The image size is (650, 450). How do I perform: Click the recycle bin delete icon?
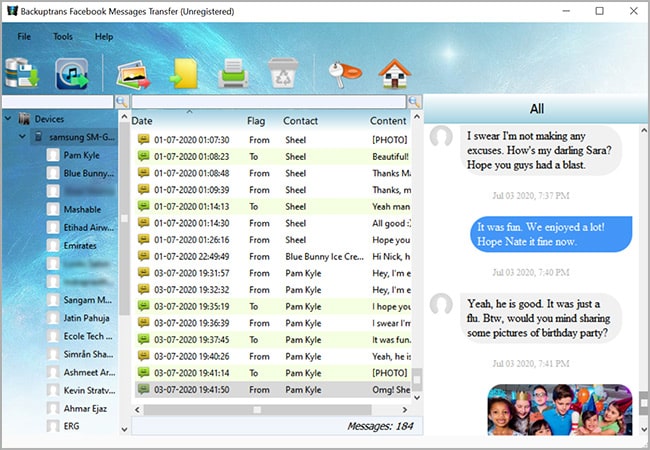pyautogui.click(x=280, y=74)
